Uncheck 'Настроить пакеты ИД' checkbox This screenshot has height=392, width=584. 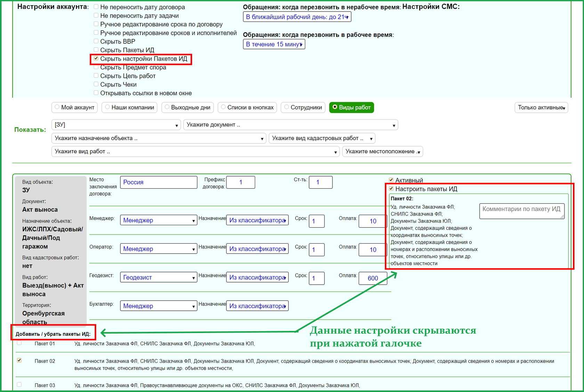391,189
